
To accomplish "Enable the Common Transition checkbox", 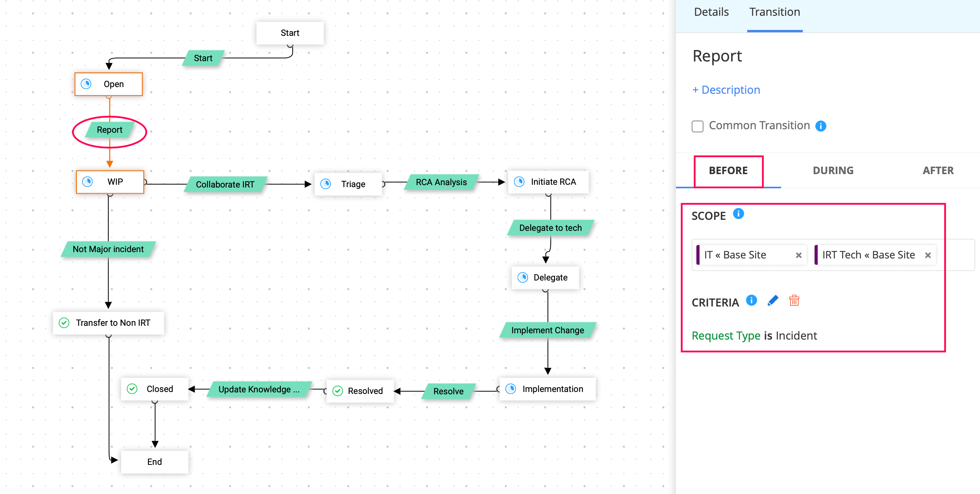I will [x=698, y=126].
